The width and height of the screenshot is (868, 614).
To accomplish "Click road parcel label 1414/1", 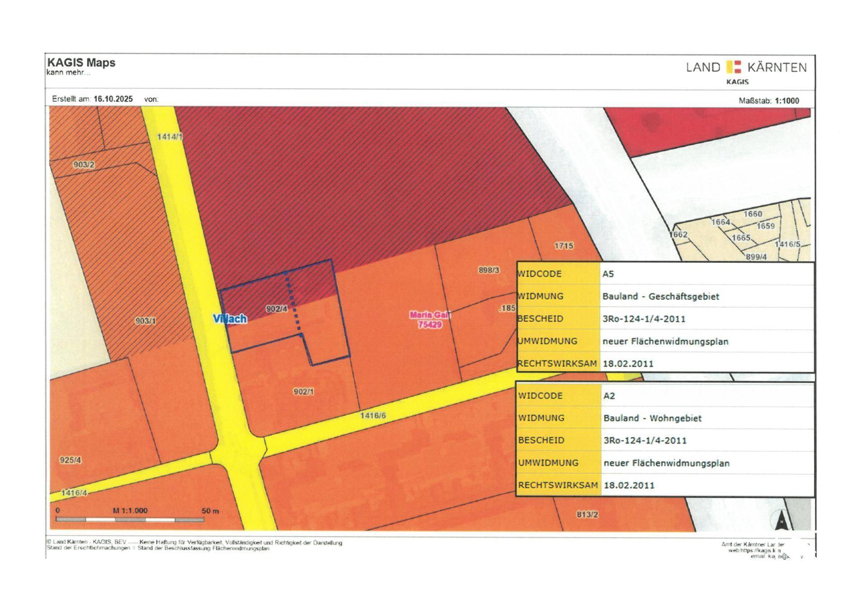I will point(170,137).
